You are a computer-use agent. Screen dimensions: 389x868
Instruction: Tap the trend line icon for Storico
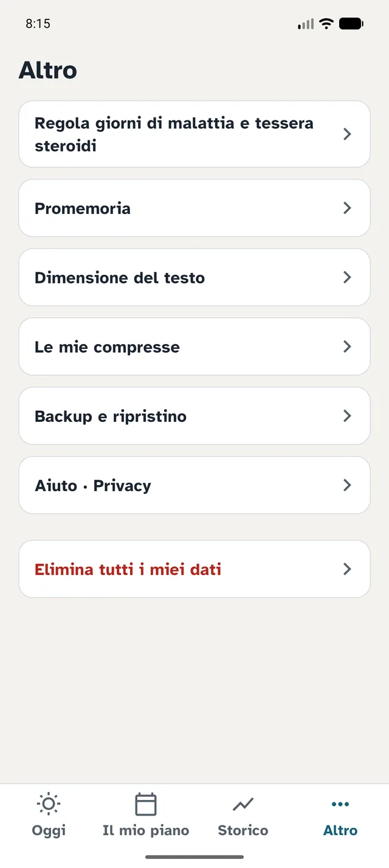pyautogui.click(x=243, y=805)
